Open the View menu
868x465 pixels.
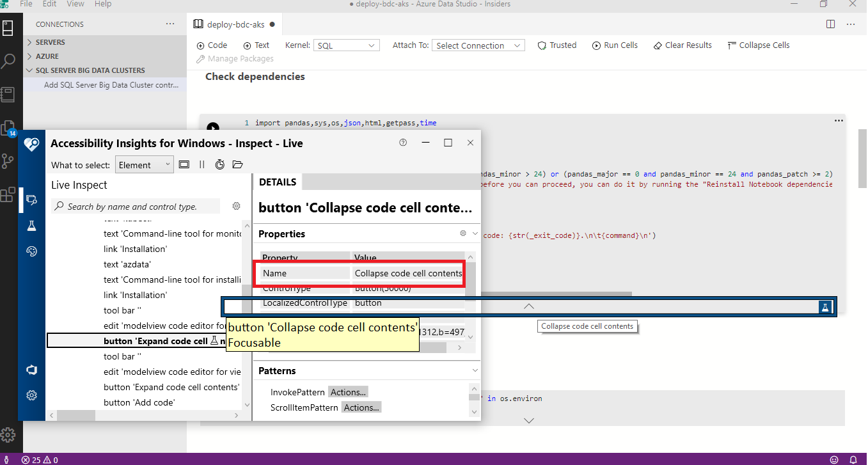[75, 4]
